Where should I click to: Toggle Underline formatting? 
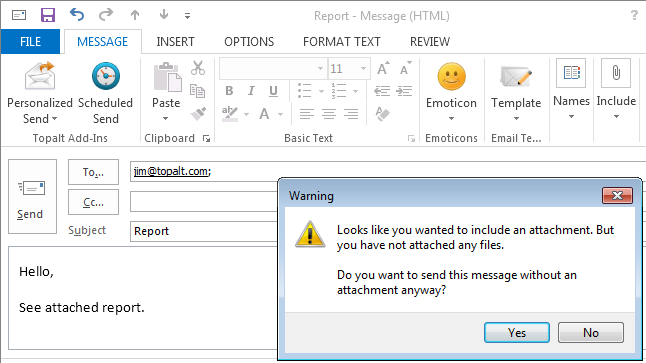pyautogui.click(x=273, y=91)
